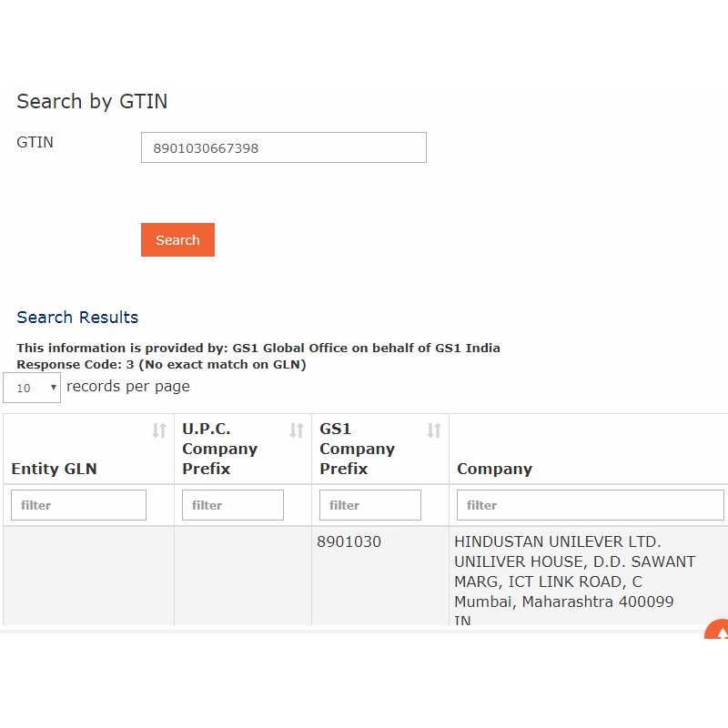Click the orange Search button
Viewport: 728px width, 728px height.
(177, 240)
